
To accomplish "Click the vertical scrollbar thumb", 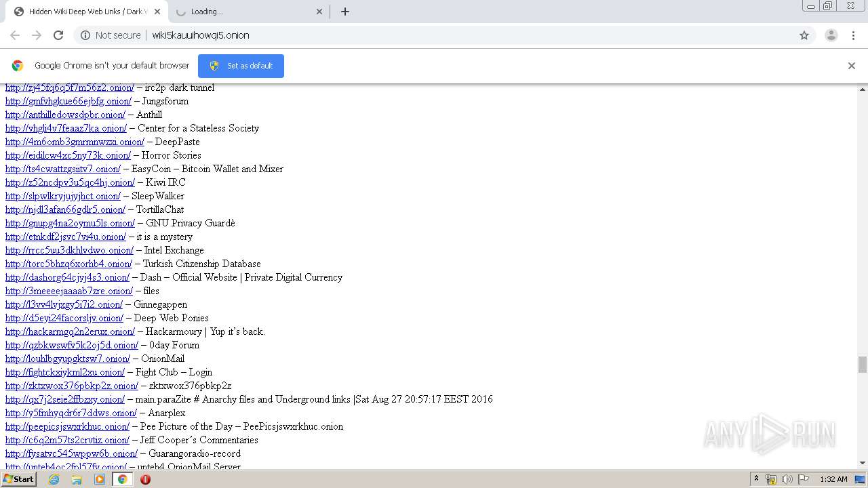I will tap(863, 365).
